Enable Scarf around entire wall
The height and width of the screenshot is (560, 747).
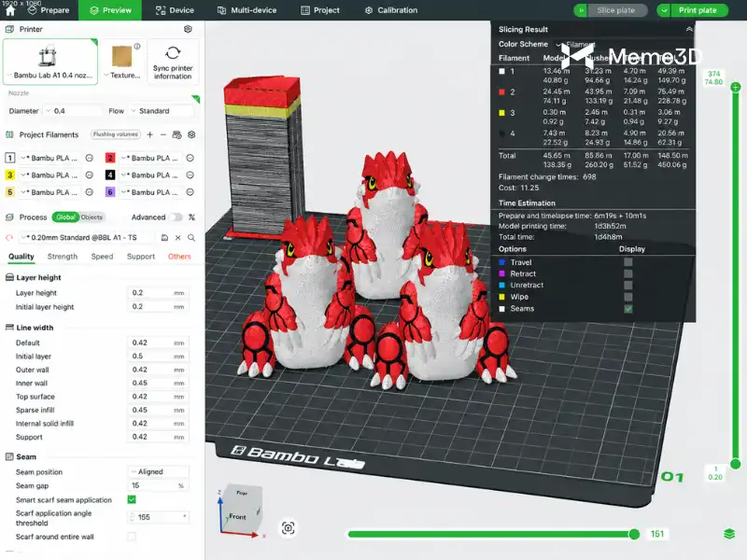(x=132, y=537)
